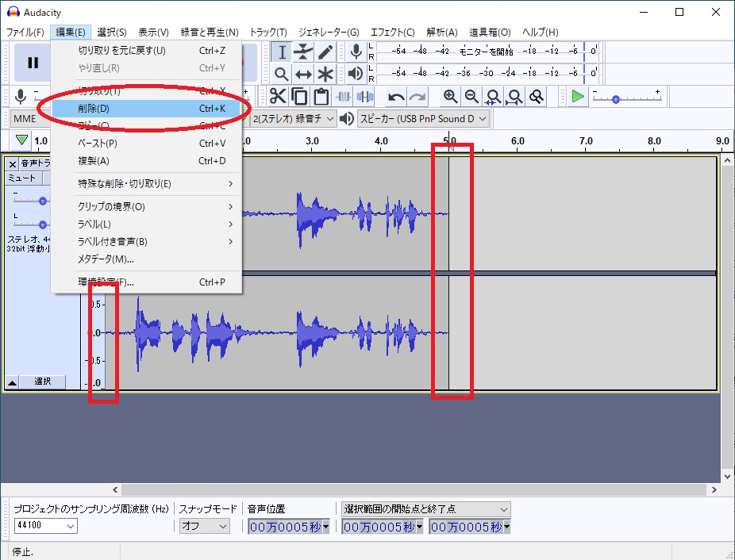Click the Fit Project zoom icon
735x560 pixels.
pyautogui.click(x=514, y=97)
